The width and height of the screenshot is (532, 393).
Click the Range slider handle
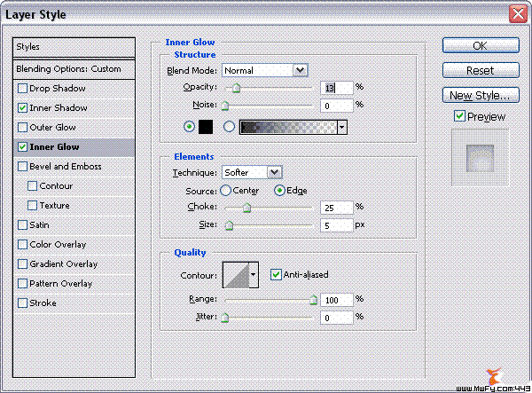(314, 300)
